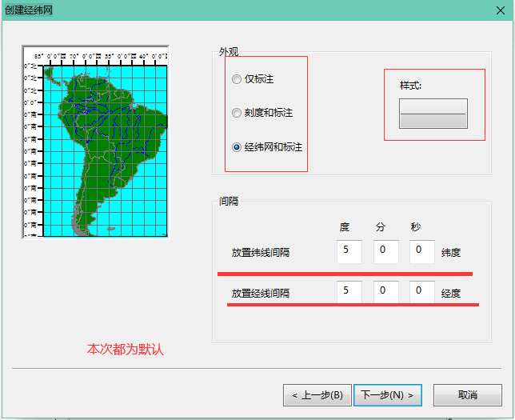The height and width of the screenshot is (420, 515).
Task: Click the South America grid preview map
Action: pyautogui.click(x=96, y=142)
